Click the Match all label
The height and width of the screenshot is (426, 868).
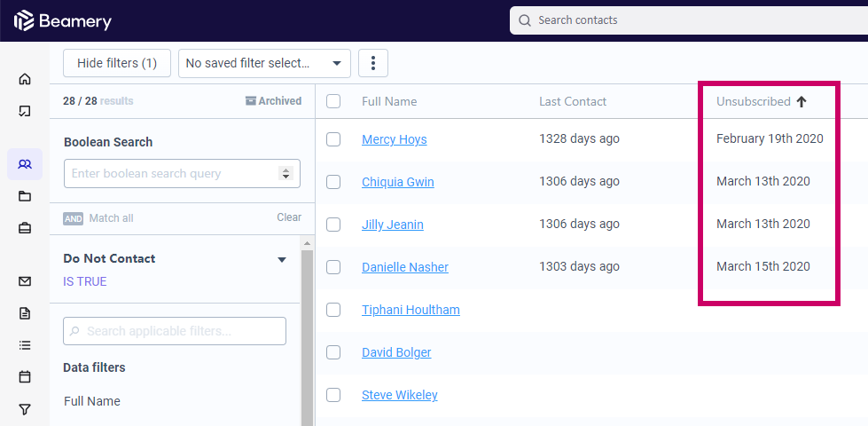click(x=111, y=218)
